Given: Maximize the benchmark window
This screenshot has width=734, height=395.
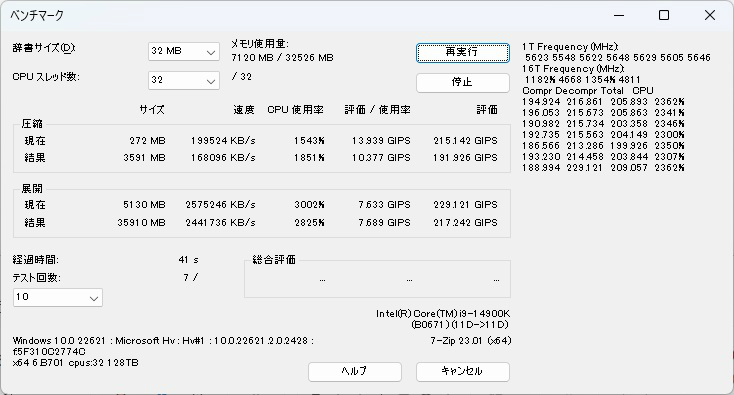Looking at the screenshot, I should tap(664, 15).
